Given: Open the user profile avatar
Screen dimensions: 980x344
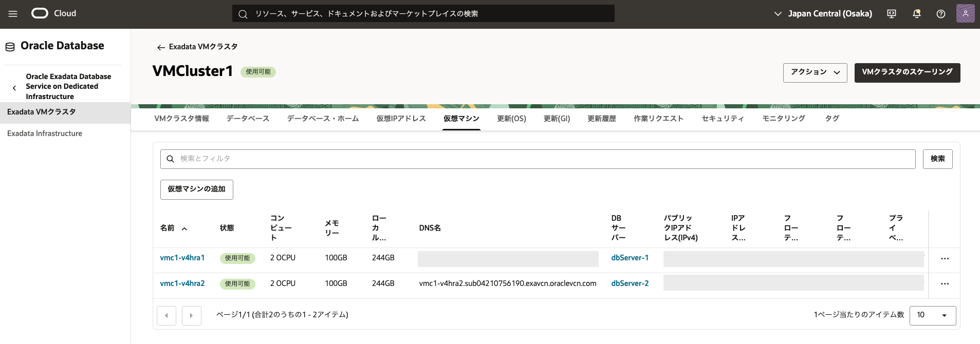Looking at the screenshot, I should (x=965, y=13).
